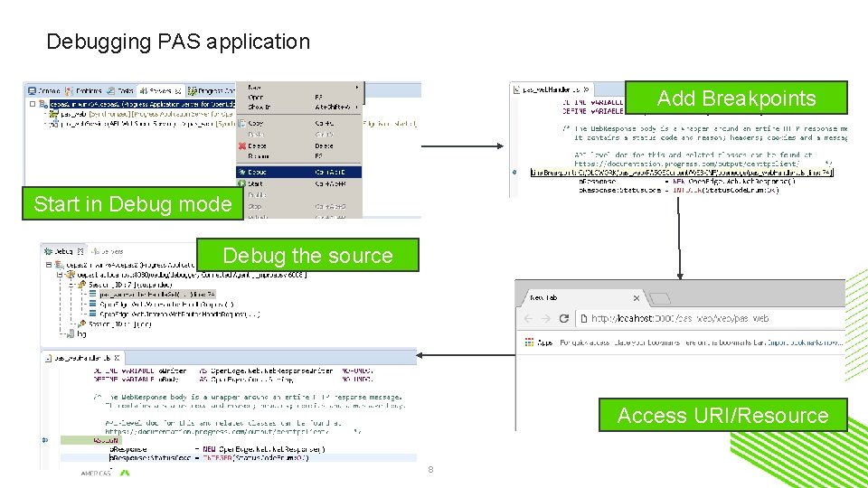Collapse the selected server node in Servers view
Image resolution: width=868 pixels, height=488 pixels.
(33, 103)
